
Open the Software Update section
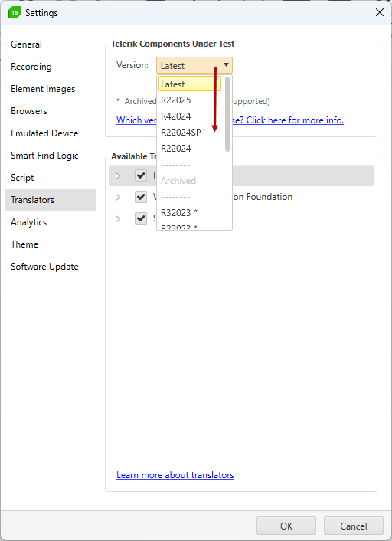(x=44, y=267)
